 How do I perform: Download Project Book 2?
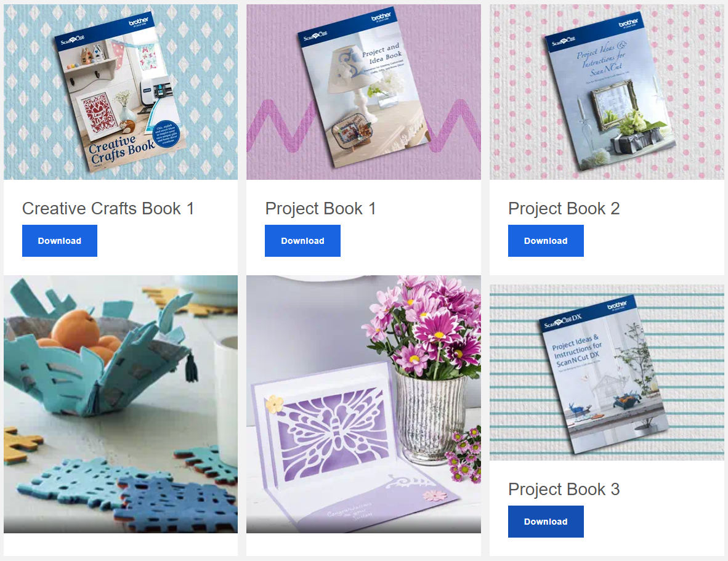click(546, 241)
